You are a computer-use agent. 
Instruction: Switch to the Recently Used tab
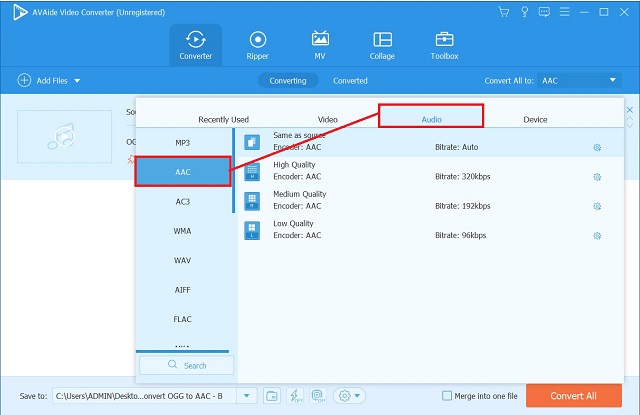223,120
